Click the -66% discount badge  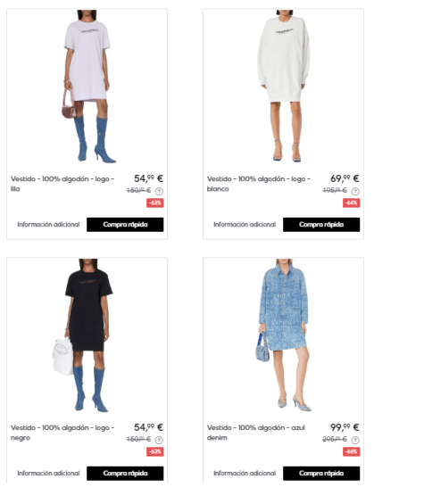point(352,451)
